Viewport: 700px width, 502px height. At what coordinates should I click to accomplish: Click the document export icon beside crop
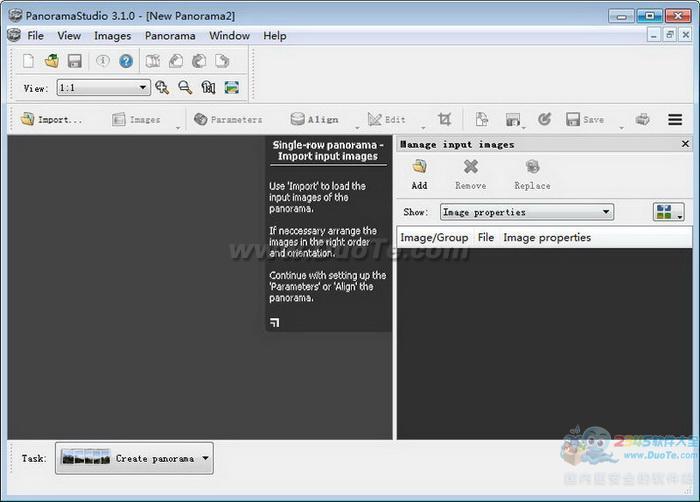482,119
